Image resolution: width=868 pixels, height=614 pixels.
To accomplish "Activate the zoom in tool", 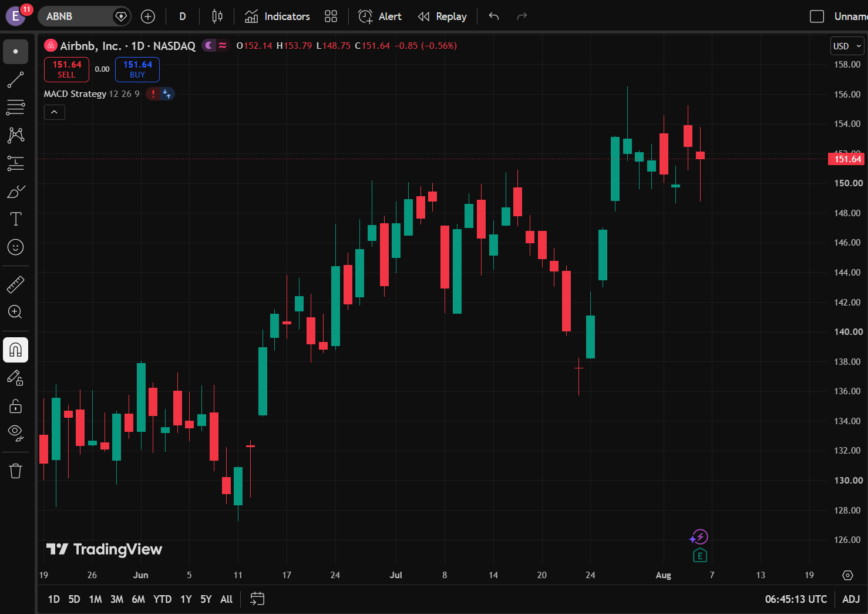I will click(x=16, y=312).
